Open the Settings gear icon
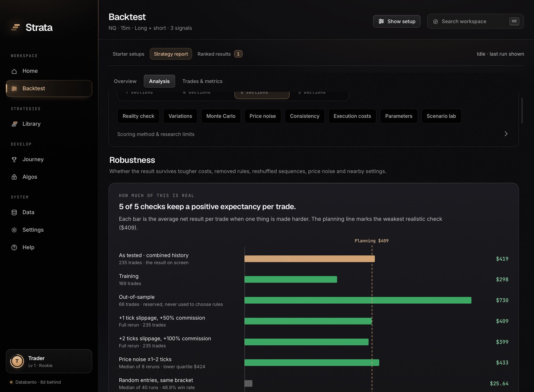The width and height of the screenshot is (534, 392). (x=14, y=230)
